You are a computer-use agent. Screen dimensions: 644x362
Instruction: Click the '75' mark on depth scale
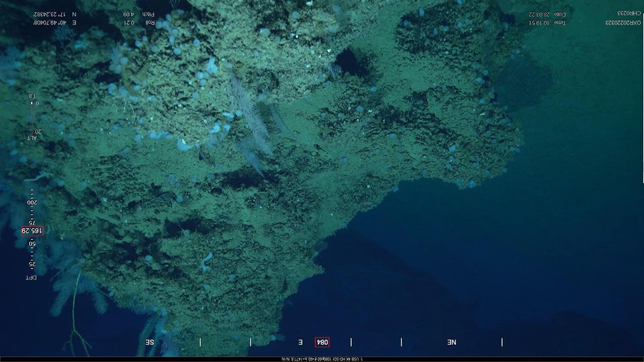coord(32,223)
